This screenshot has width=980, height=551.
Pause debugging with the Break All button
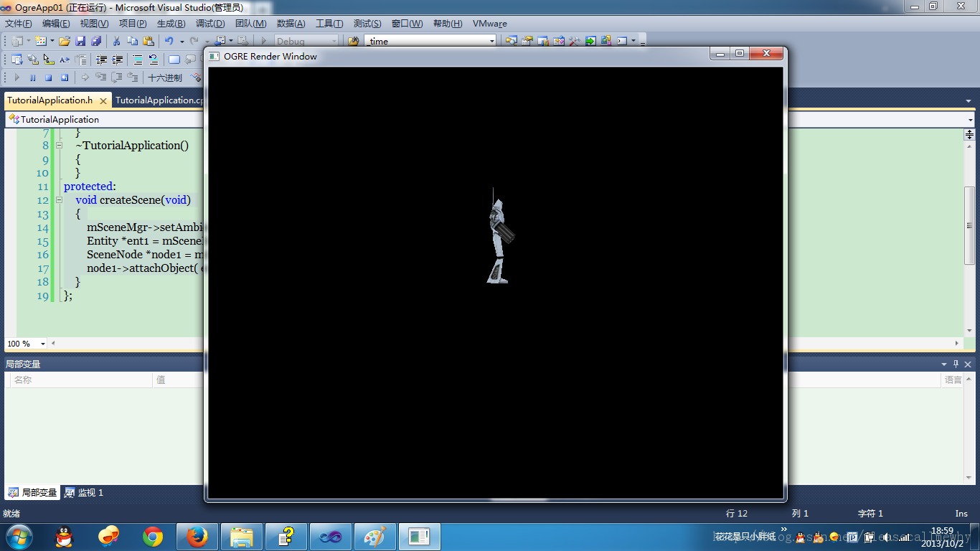[33, 77]
